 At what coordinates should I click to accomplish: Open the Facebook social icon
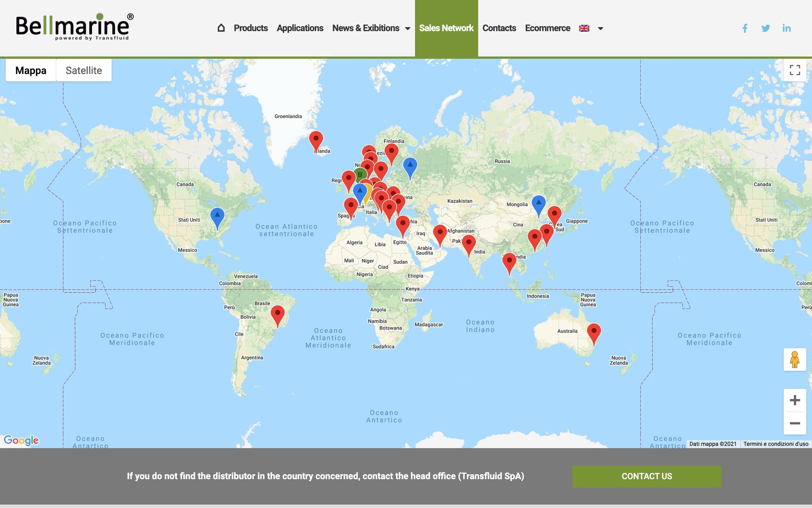point(745,28)
